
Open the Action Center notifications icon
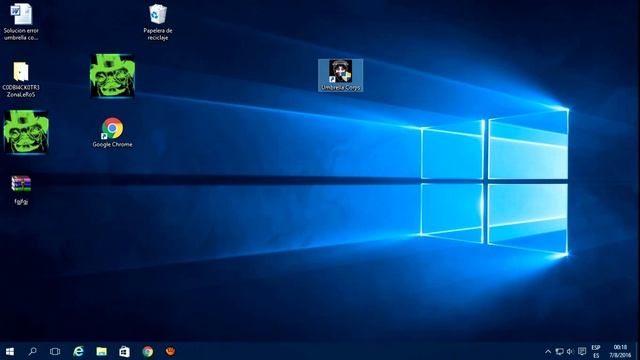tap(582, 351)
